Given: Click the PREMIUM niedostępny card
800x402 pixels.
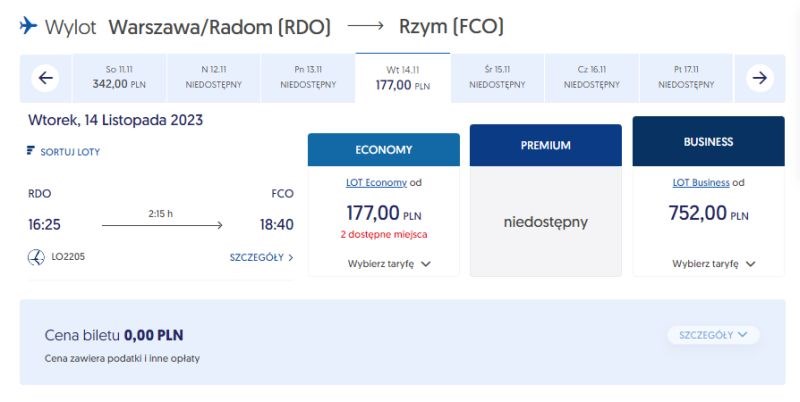Looking at the screenshot, I should (x=545, y=222).
